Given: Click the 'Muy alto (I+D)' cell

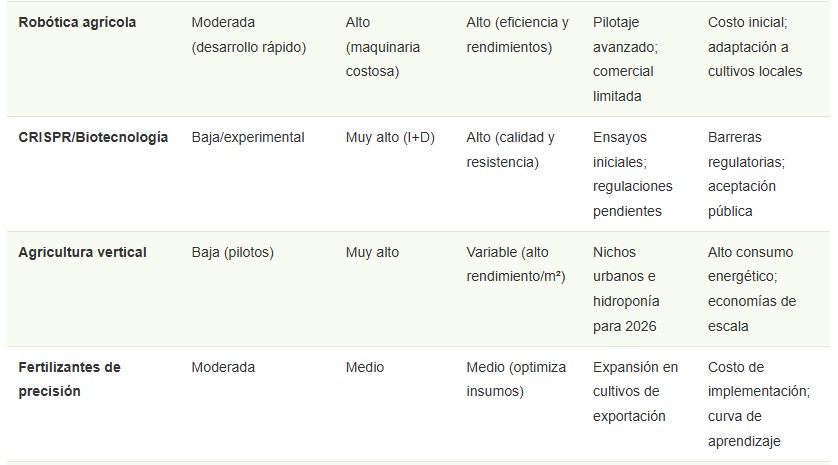Looking at the screenshot, I should (x=389, y=137).
